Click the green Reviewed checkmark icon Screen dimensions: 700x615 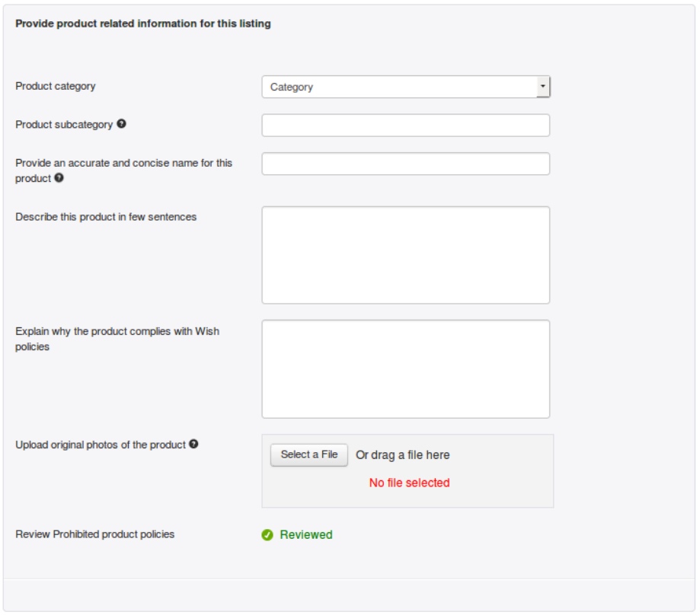tap(268, 534)
